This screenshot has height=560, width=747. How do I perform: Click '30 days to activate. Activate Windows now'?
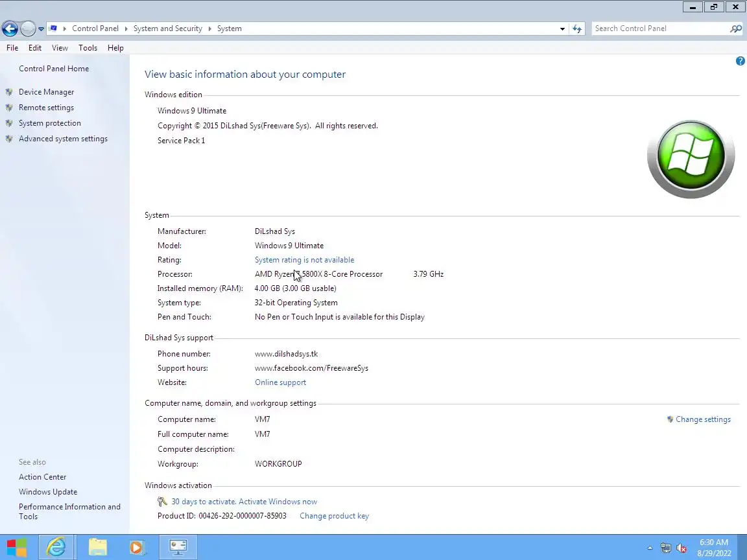[x=244, y=502]
